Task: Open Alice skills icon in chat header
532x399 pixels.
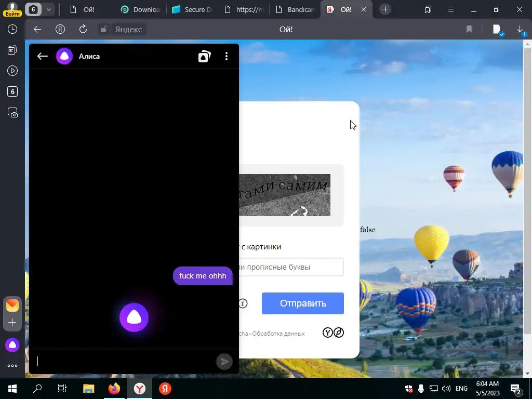Action: [205, 56]
